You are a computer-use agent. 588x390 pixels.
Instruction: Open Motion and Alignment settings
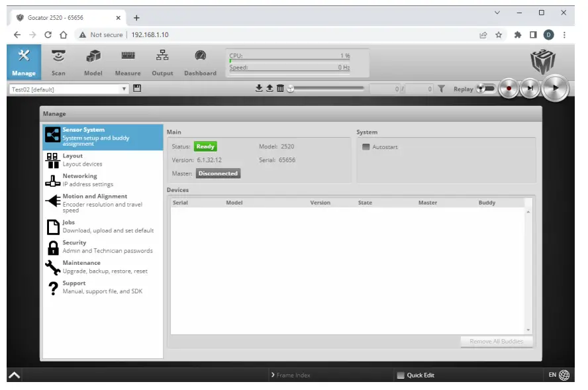(x=103, y=203)
